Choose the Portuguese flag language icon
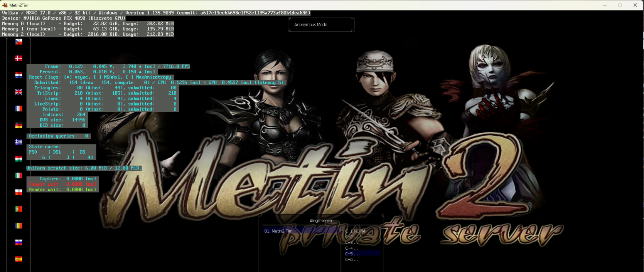The width and height of the screenshot is (644, 272). point(19,209)
